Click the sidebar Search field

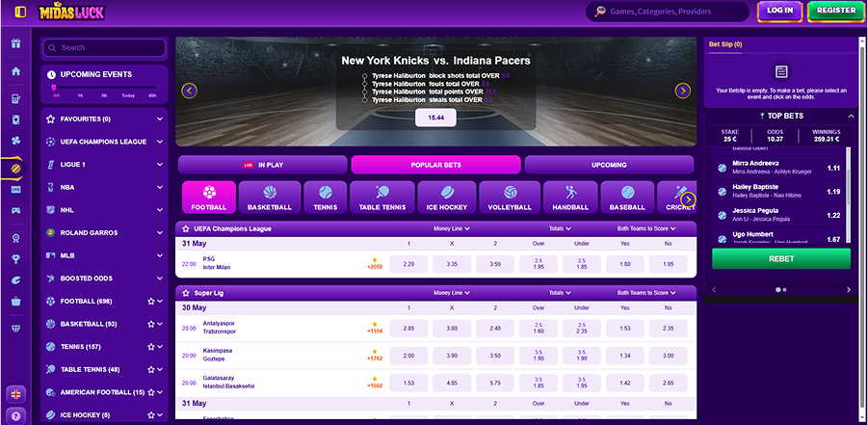coord(104,47)
